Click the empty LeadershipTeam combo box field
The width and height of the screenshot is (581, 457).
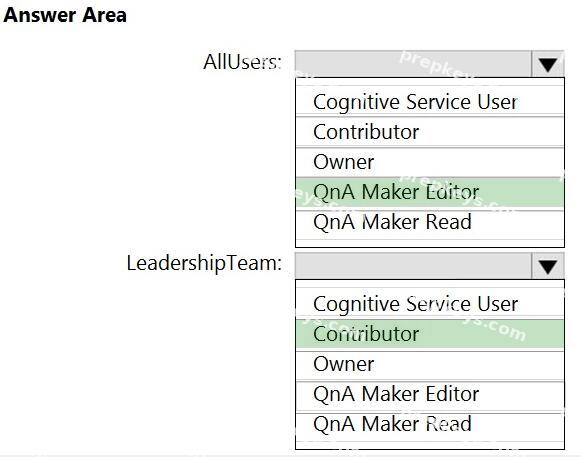tap(413, 266)
